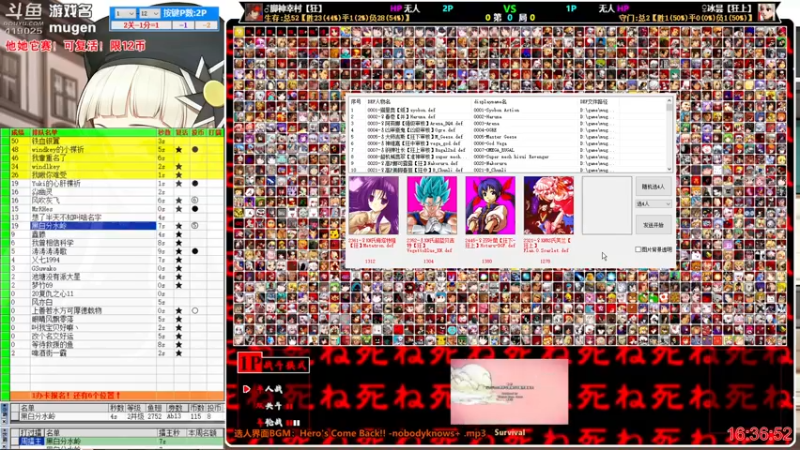
Task: Open the dropdown showing value 1
Action: pyautogui.click(x=124, y=13)
